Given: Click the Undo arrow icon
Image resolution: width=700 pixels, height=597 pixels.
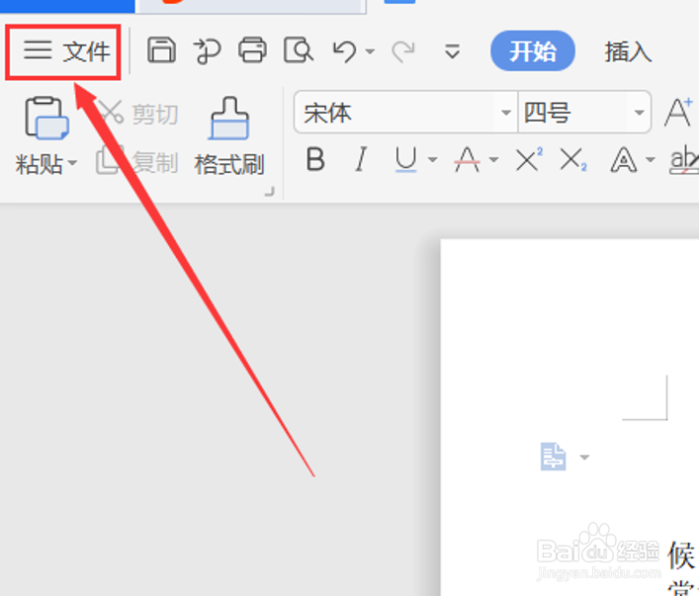Looking at the screenshot, I should (x=345, y=50).
